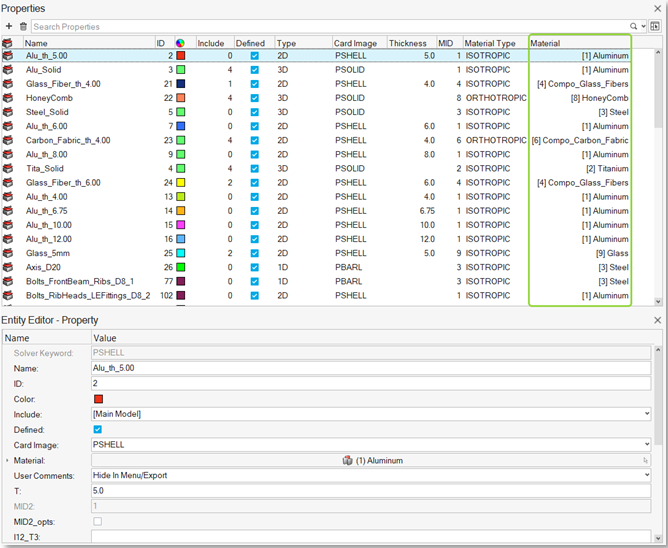668x548 pixels.
Task: Sort by the Material Type column header
Action: [x=490, y=43]
